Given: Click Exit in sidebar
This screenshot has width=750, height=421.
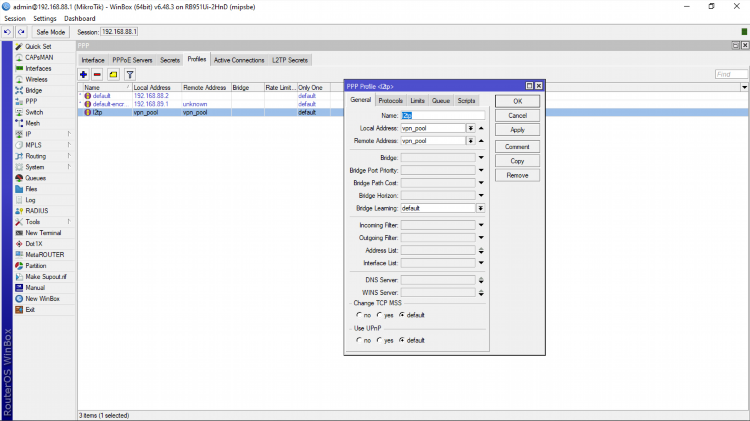Looking at the screenshot, I should (x=30, y=310).
